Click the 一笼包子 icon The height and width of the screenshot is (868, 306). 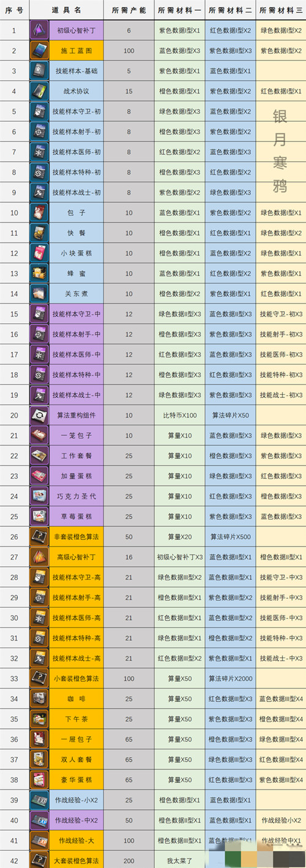(x=39, y=435)
